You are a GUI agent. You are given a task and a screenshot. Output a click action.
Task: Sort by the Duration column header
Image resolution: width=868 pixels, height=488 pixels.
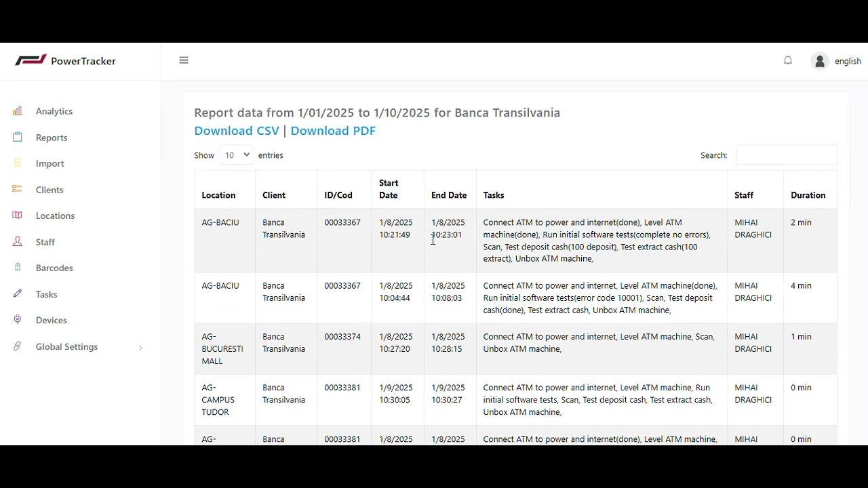click(810, 189)
